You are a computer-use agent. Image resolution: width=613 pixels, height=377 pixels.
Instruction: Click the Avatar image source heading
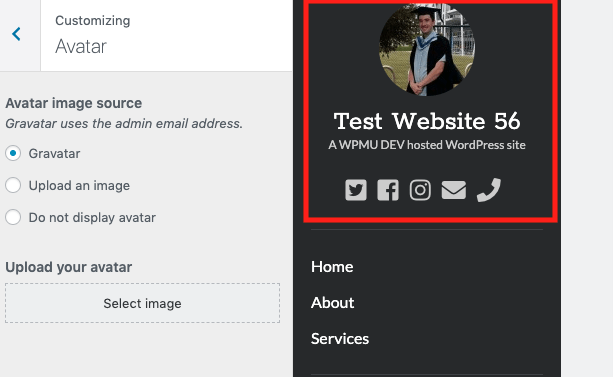tap(73, 103)
